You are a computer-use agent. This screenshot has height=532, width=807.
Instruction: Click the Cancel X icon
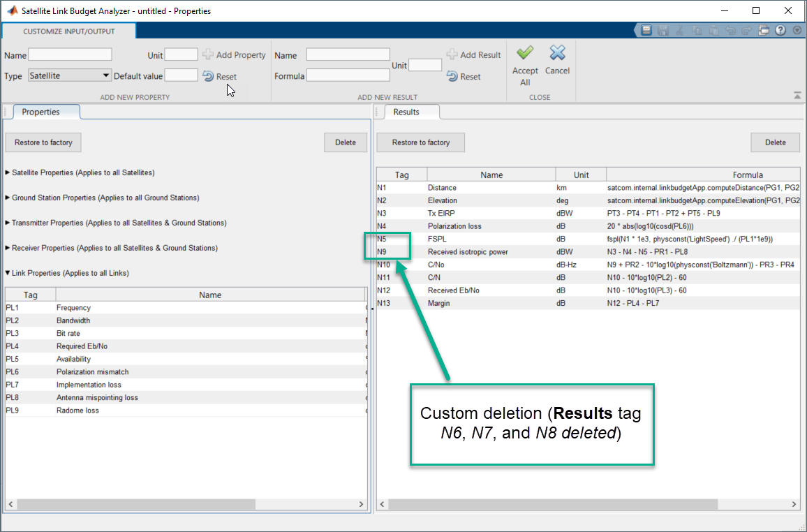coord(557,54)
